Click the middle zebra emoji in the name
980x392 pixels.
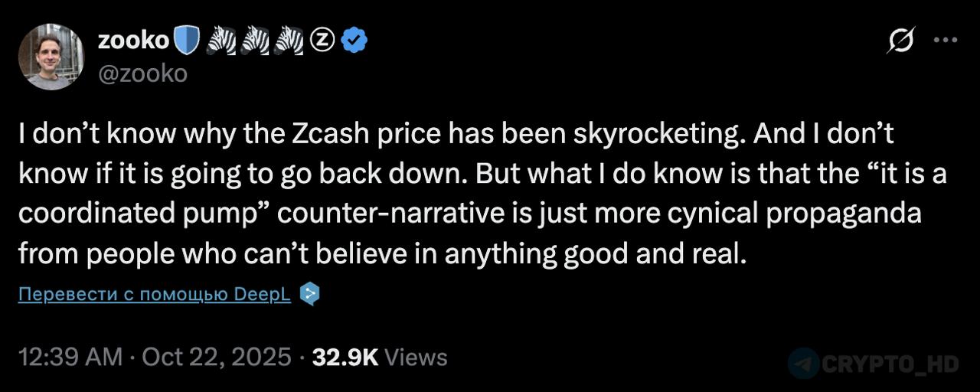click(x=257, y=42)
